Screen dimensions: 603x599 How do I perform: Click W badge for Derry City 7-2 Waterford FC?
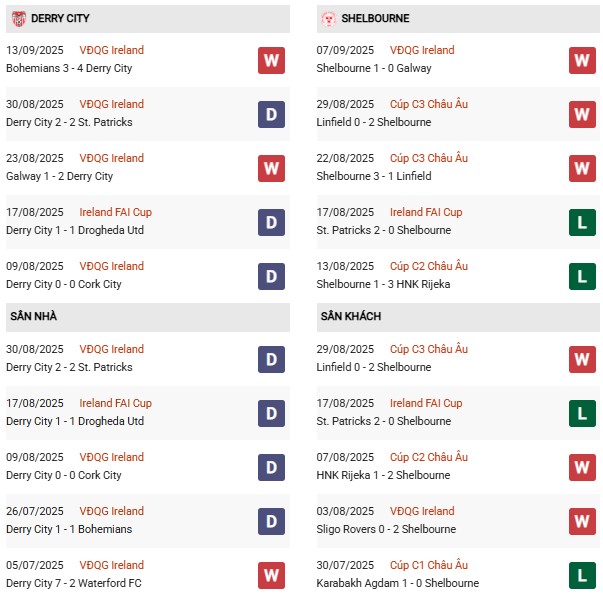coord(272,576)
